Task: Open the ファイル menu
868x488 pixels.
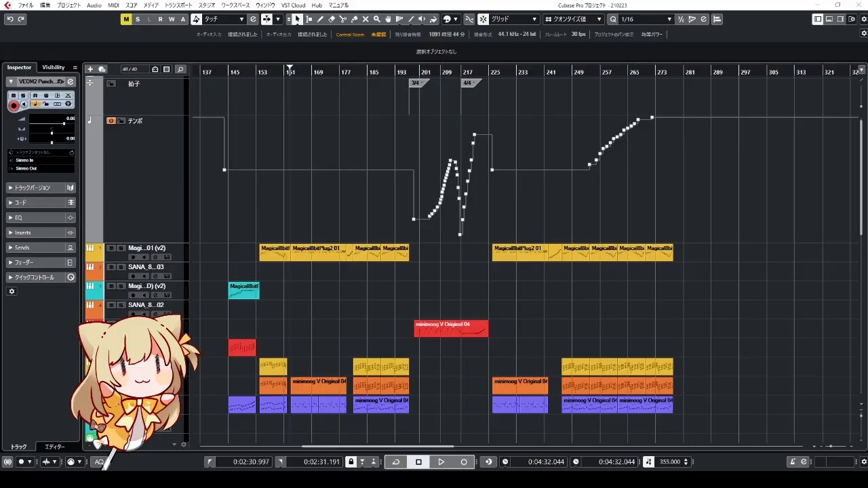Action: point(25,5)
